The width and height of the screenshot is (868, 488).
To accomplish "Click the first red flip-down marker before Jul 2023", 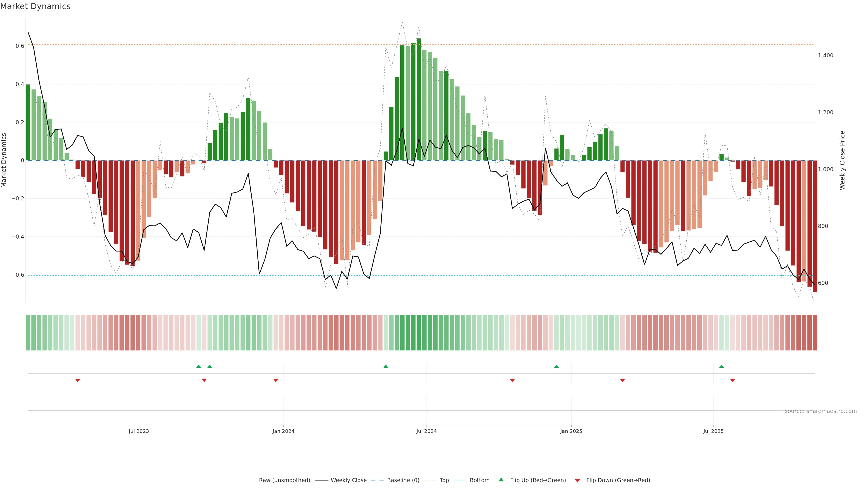I will (78, 380).
